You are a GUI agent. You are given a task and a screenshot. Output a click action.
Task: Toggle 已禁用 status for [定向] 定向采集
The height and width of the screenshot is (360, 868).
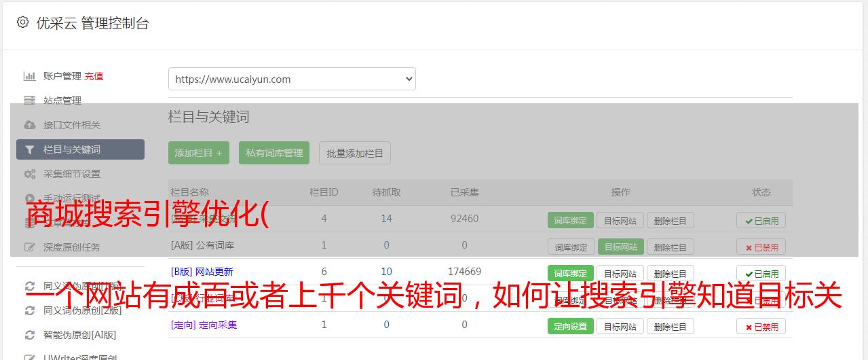761,326
